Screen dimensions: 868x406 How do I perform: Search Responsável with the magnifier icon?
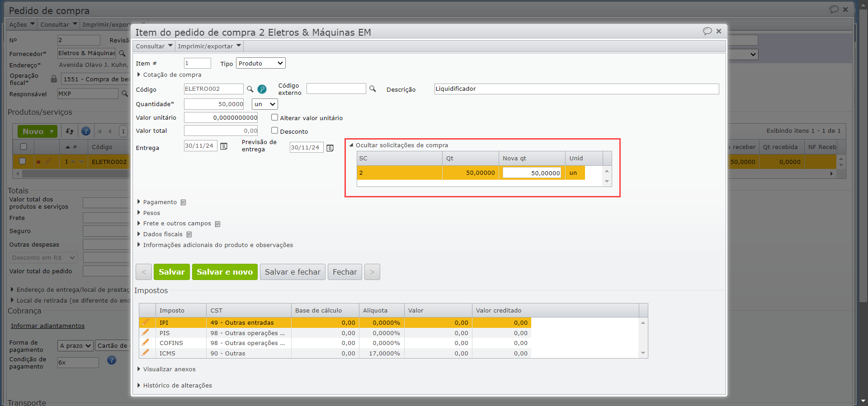tap(125, 93)
